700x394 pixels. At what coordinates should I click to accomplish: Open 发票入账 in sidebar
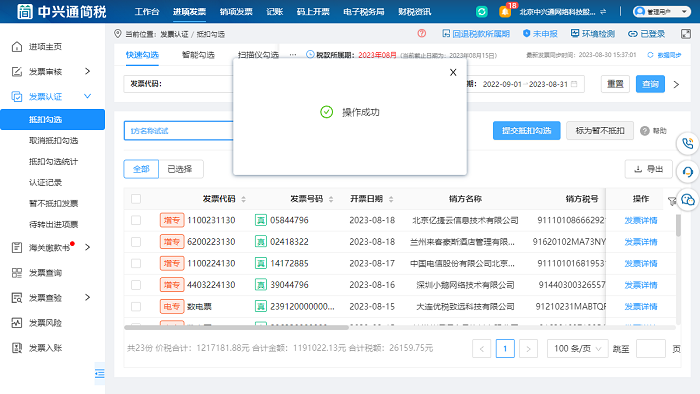click(45, 348)
